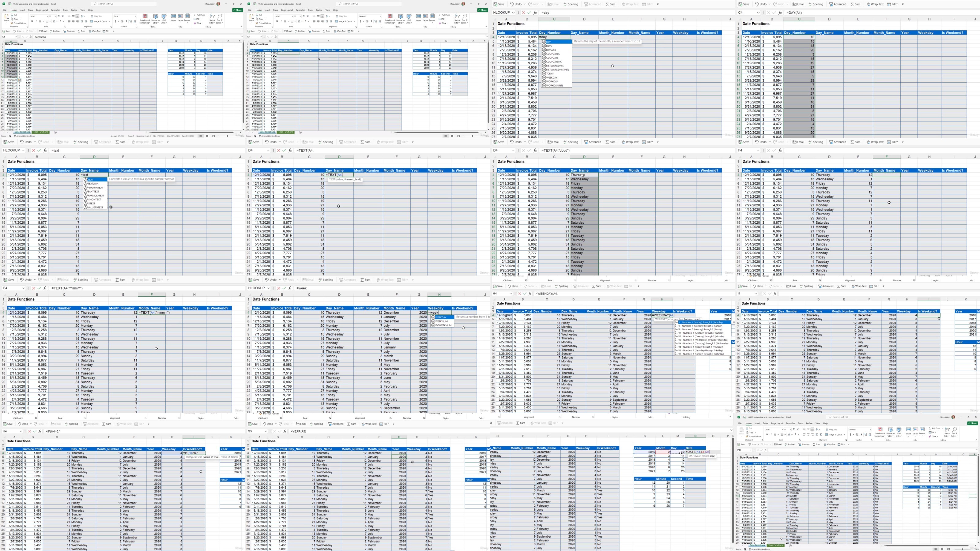Open Undo arrow dropdown in the '=day' panel

[x=525, y=4]
